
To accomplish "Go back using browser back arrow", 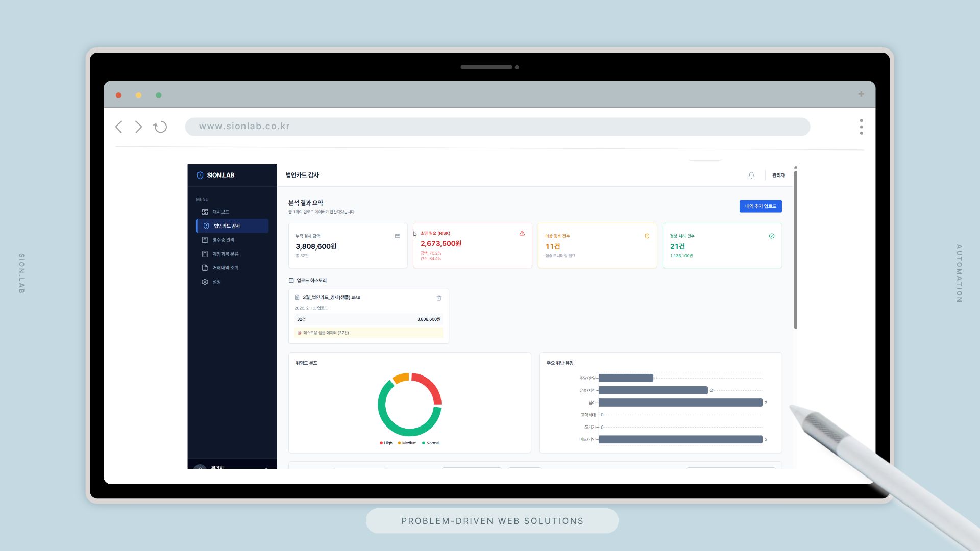I will pos(119,127).
